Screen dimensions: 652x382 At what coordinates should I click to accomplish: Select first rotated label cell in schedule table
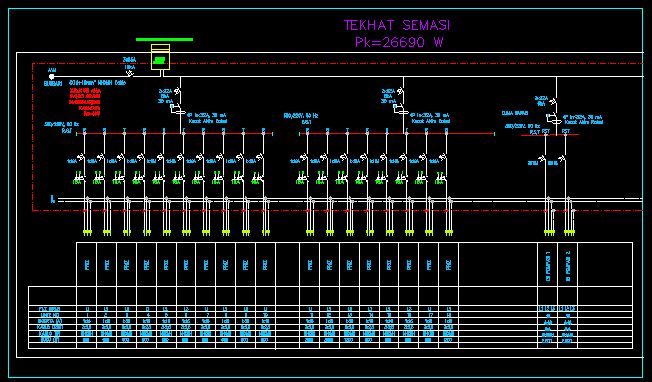point(86,264)
